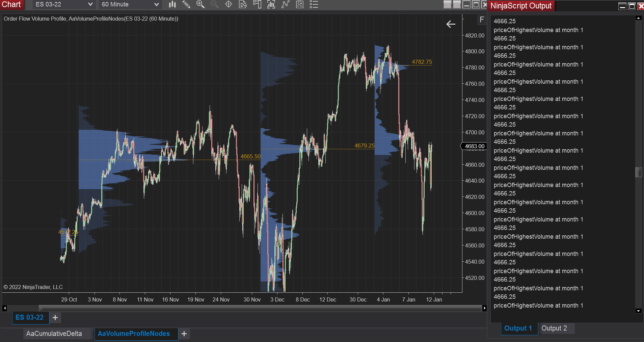Open the strategies line-graph icon
The height and width of the screenshot is (342, 644).
[x=286, y=4]
